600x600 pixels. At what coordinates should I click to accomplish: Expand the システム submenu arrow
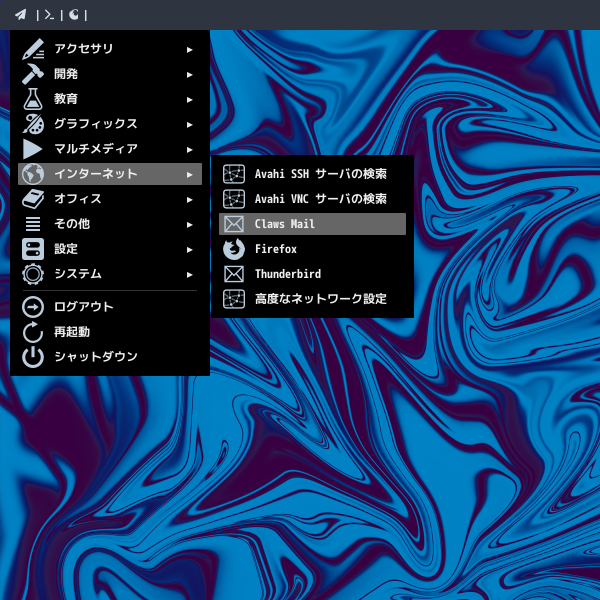click(x=189, y=274)
